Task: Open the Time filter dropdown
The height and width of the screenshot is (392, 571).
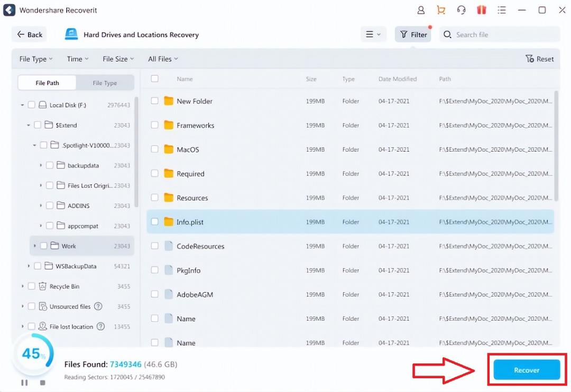Action: tap(78, 59)
